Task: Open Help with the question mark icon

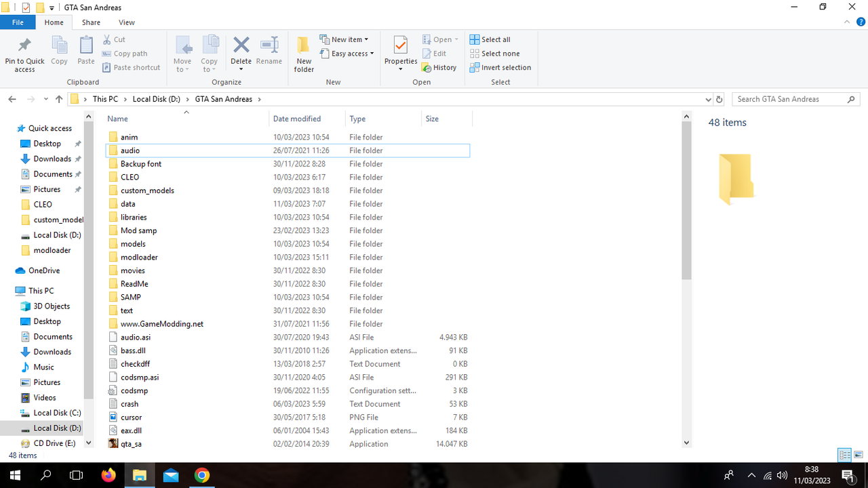Action: click(861, 22)
